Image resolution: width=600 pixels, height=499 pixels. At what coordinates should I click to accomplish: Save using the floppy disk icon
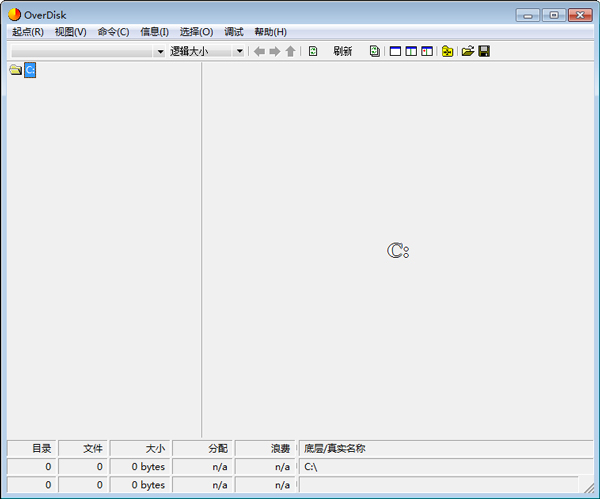tap(484, 51)
